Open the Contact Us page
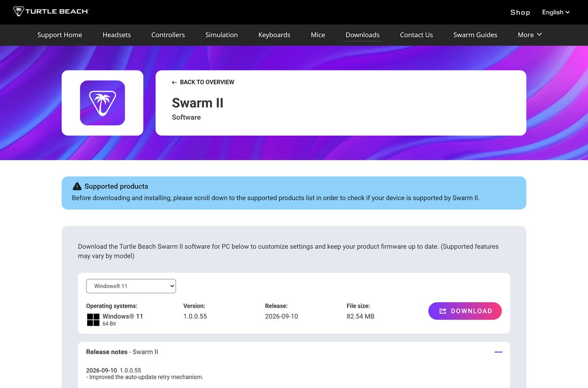The image size is (588, 388). 416,35
